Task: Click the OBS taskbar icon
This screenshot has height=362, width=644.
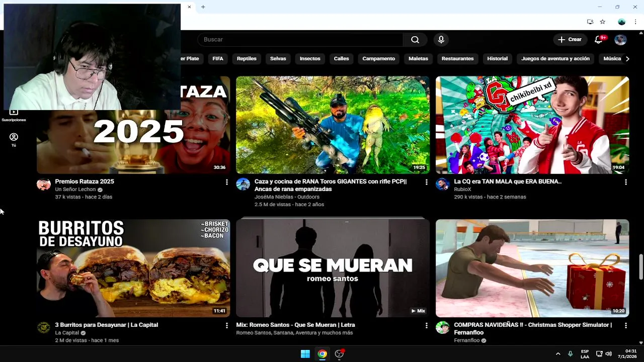Action: [x=340, y=354]
